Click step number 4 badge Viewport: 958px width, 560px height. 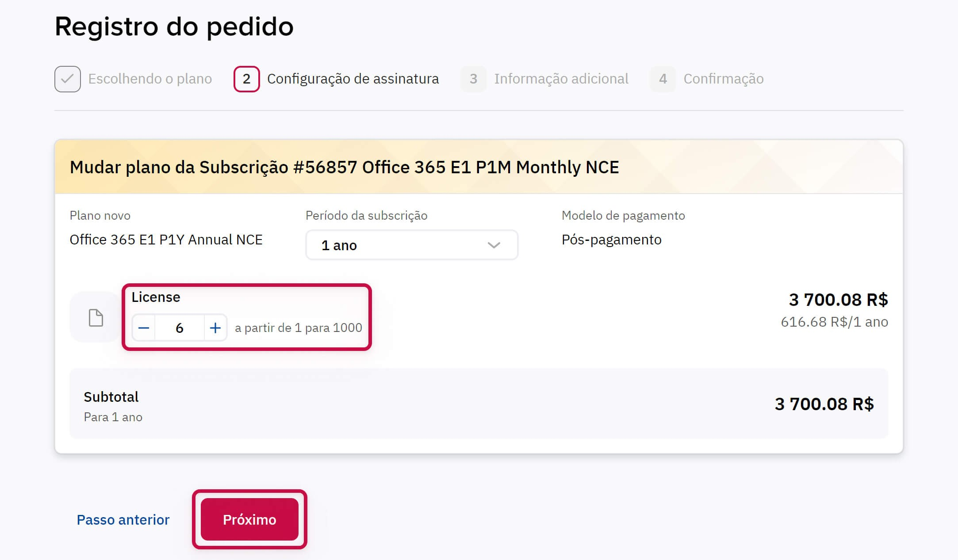663,79
